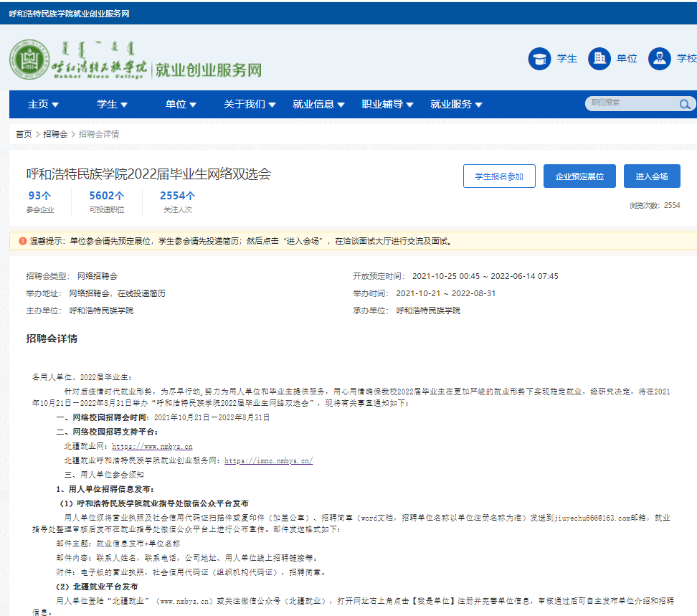Open the https://www.nmbys.cn link
This screenshot has height=616, width=697.
coord(152,446)
